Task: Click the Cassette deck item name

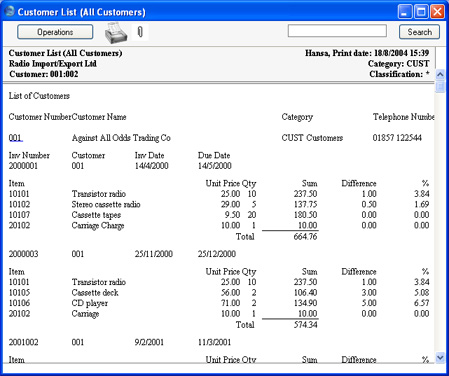Action: (x=95, y=293)
